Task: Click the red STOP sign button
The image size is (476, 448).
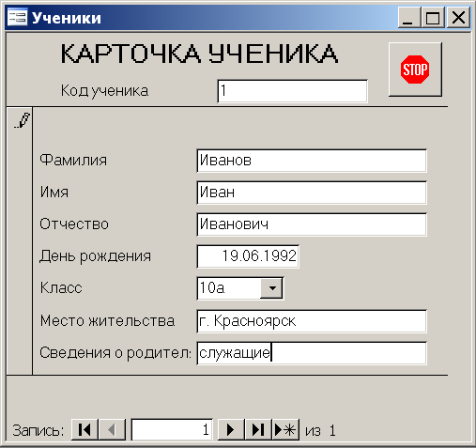Action: coord(415,70)
